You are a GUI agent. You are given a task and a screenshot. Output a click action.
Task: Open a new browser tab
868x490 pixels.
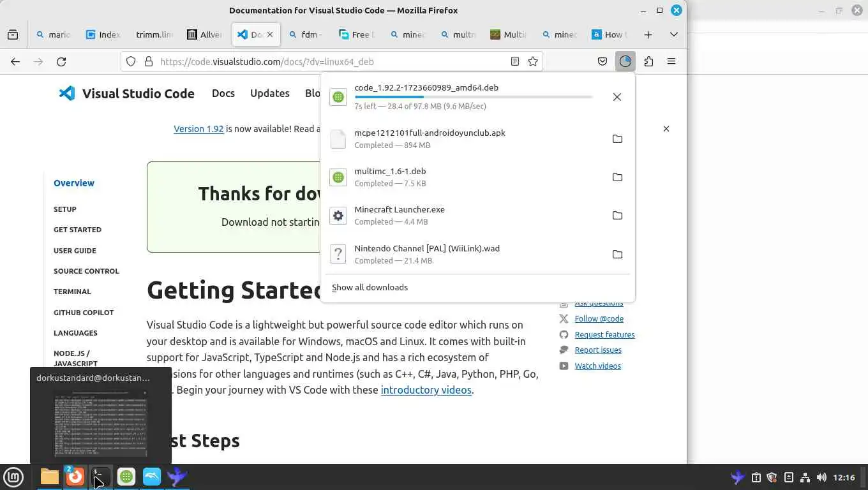coord(648,34)
